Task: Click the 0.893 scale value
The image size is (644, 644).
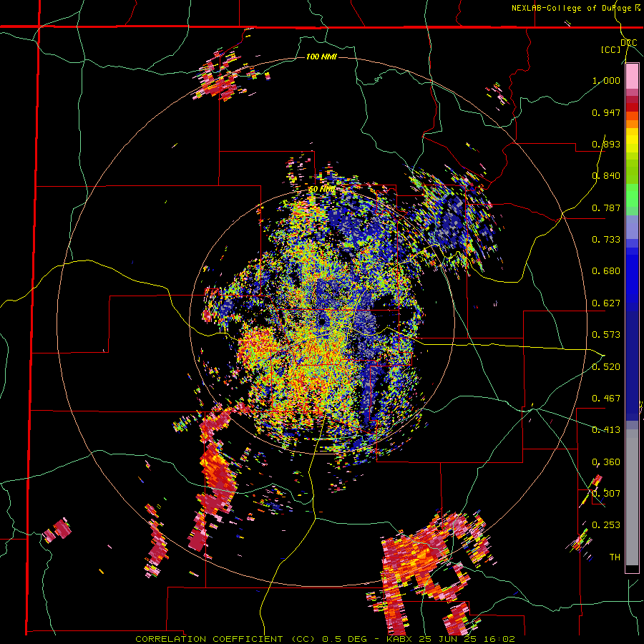Action: [x=606, y=144]
